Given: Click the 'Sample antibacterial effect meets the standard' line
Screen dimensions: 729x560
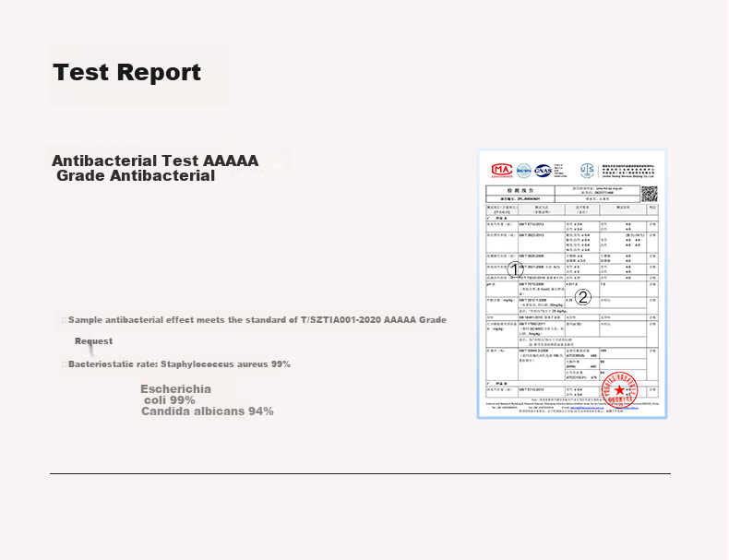Looking at the screenshot, I should pyautogui.click(x=257, y=320).
